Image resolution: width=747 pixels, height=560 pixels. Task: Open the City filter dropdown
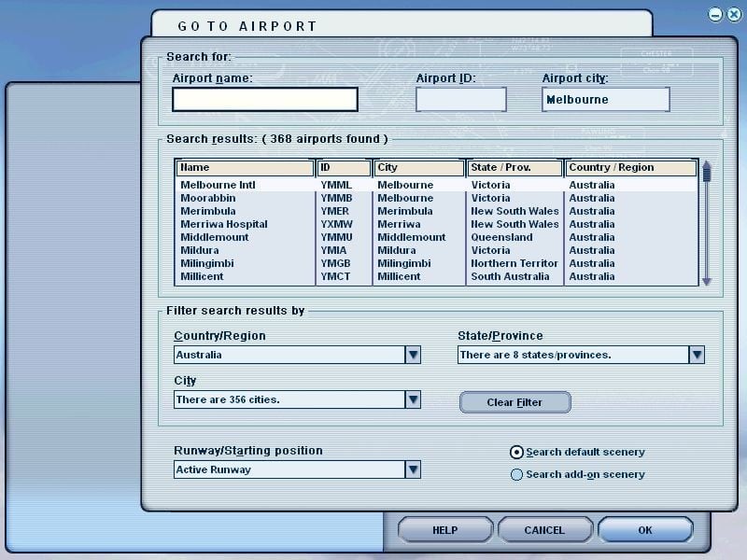[412, 399]
